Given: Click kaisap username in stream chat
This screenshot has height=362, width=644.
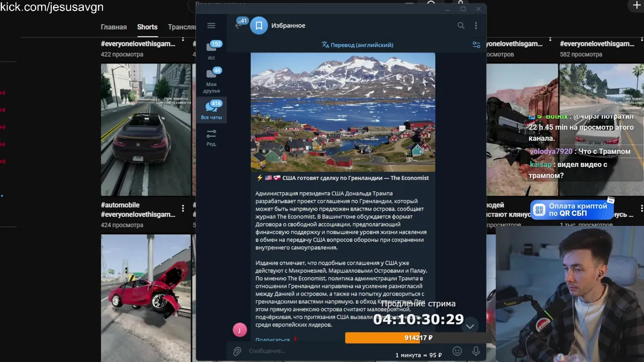Looking at the screenshot, I should point(541,164).
